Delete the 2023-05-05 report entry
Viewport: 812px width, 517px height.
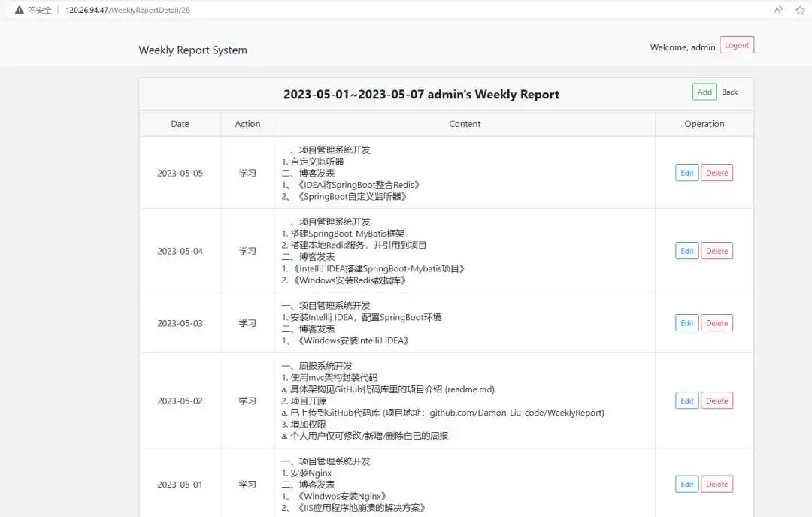(717, 173)
